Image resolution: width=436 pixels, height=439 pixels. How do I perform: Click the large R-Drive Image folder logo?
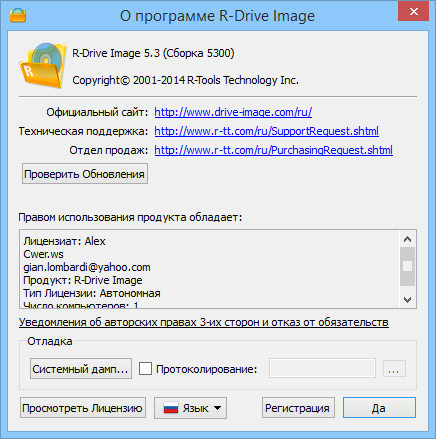pyautogui.click(x=43, y=65)
